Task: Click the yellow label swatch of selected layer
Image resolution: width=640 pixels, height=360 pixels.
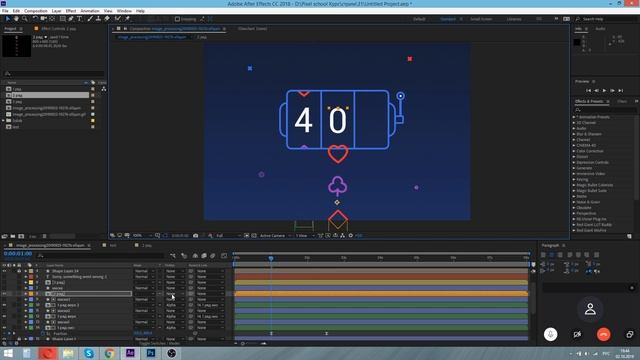Action: coord(31,293)
